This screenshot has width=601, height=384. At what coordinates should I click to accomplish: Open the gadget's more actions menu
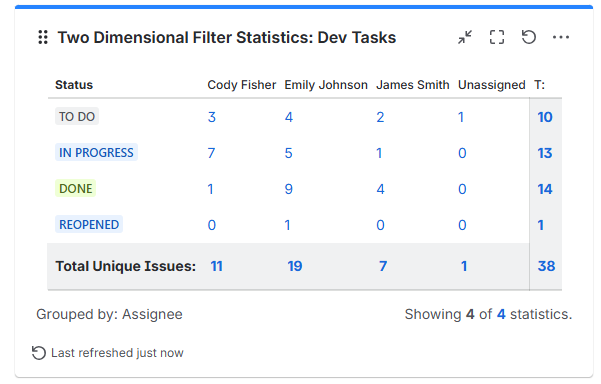561,37
